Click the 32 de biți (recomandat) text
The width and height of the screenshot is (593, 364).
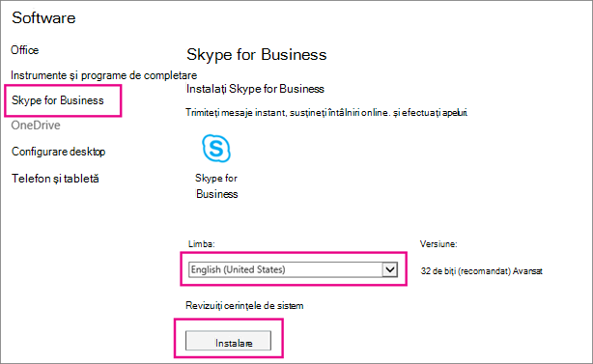[x=466, y=271]
